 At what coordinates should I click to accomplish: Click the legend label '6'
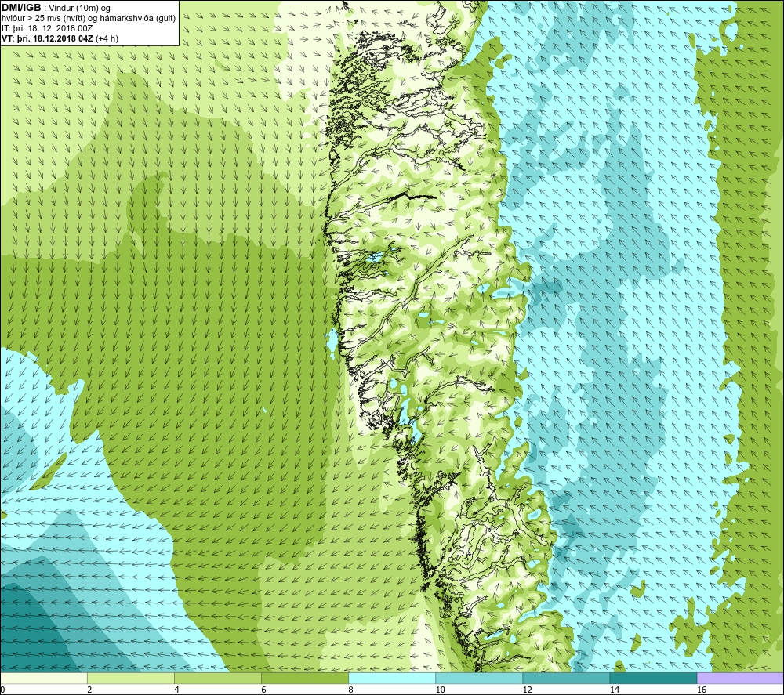pos(263,690)
